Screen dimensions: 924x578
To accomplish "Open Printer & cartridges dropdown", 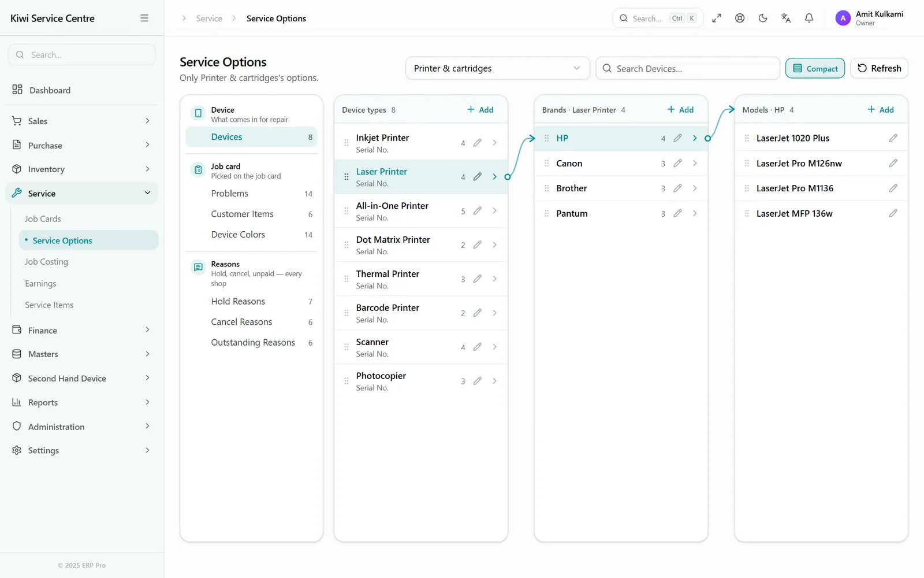I will click(x=498, y=68).
